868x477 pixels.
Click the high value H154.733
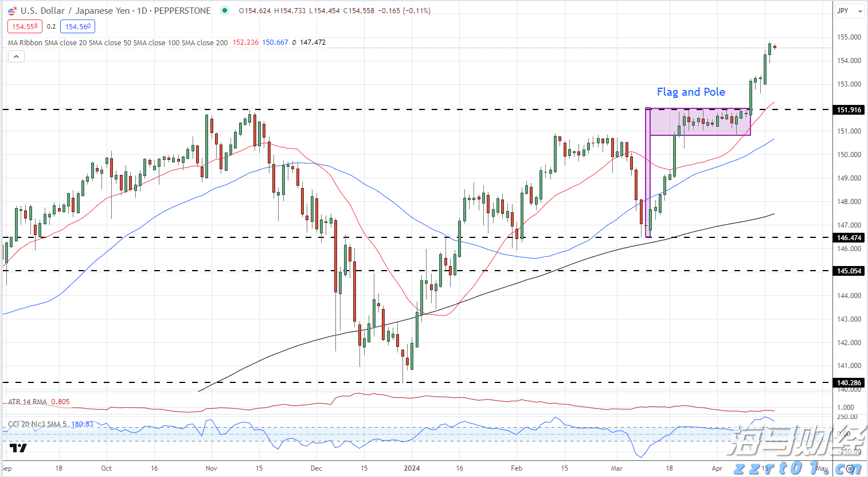290,10
